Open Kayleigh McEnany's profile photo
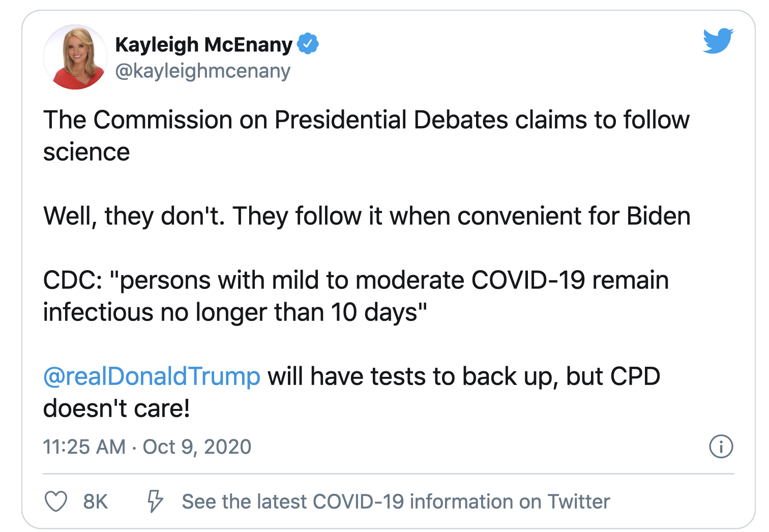The height and width of the screenshot is (532, 769). (x=75, y=57)
